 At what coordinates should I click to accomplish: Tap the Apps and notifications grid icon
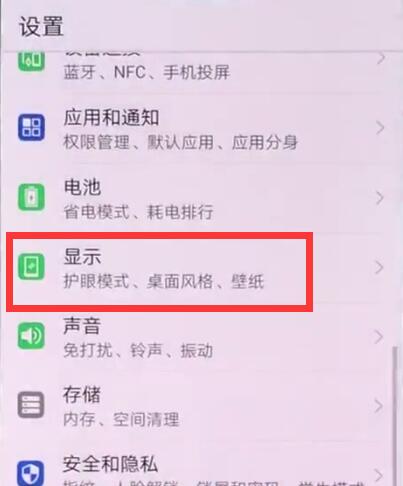pos(31,127)
